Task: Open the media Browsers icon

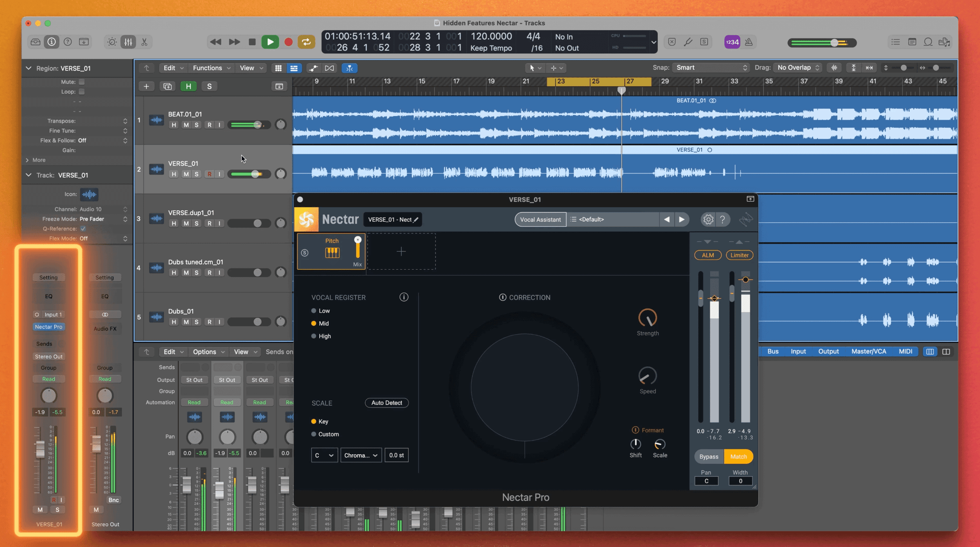Action: [944, 42]
